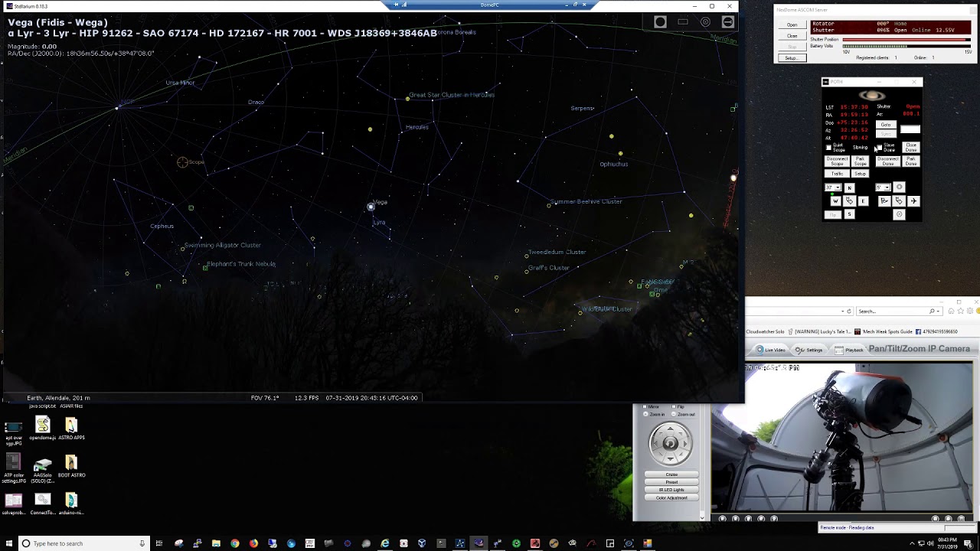Toggle Mirror checkbox in camera controls
Viewport: 980px width, 551px height.
click(x=645, y=406)
